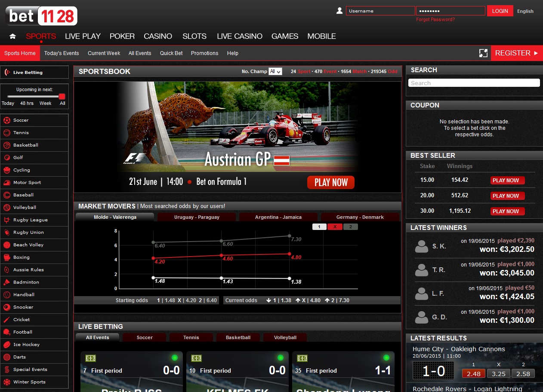Screen dimensions: 543x392
Task: Toggle fullscreen with the expand icon
Action: click(484, 53)
